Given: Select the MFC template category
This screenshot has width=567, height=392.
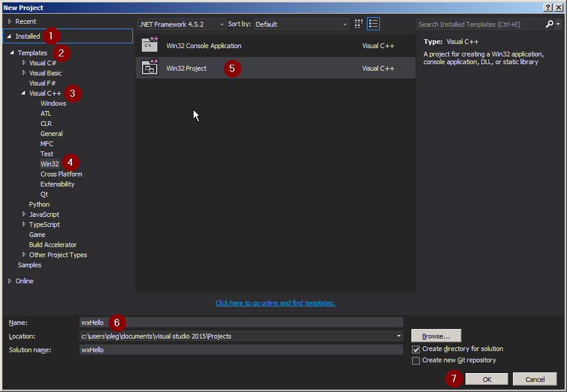Looking at the screenshot, I should click(47, 144).
